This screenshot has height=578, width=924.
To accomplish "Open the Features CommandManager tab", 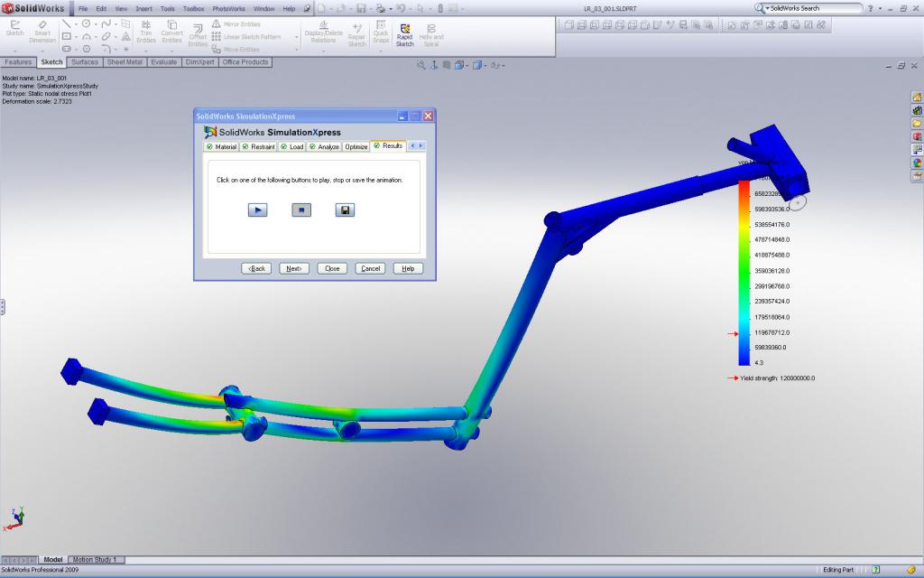I will (x=18, y=62).
